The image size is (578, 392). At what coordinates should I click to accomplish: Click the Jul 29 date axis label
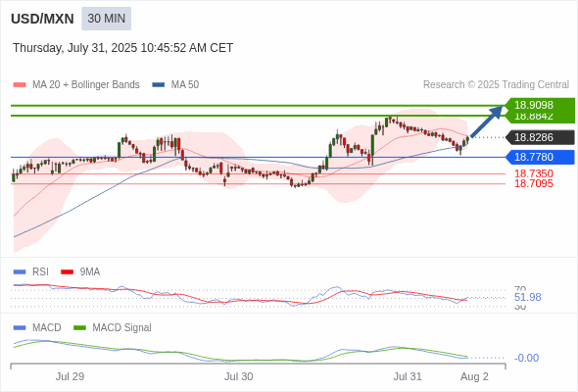coord(70,376)
